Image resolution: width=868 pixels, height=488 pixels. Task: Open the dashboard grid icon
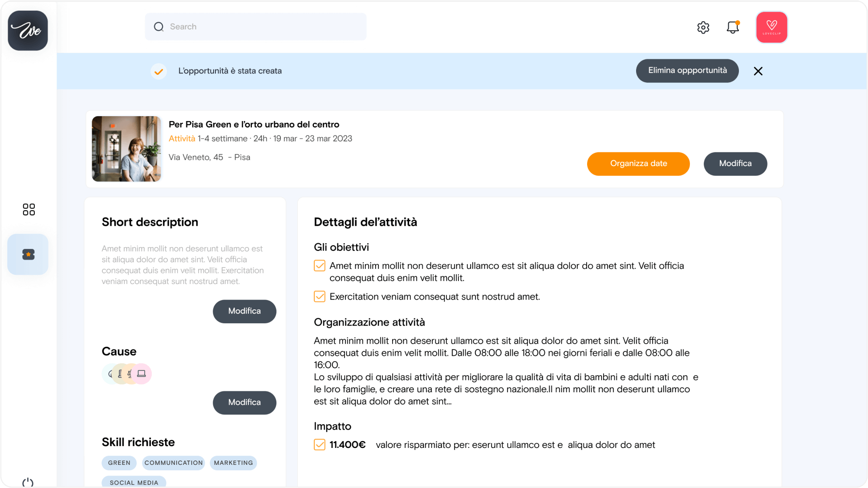(28, 209)
